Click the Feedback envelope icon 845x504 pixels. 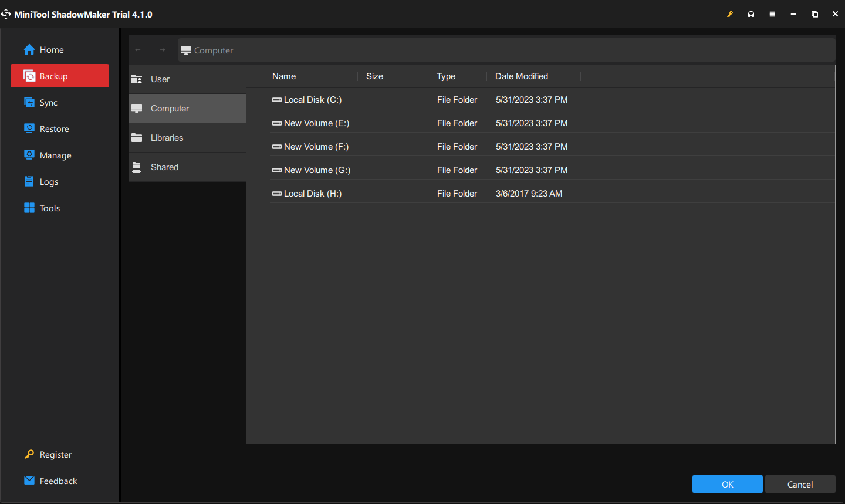[x=28, y=481]
